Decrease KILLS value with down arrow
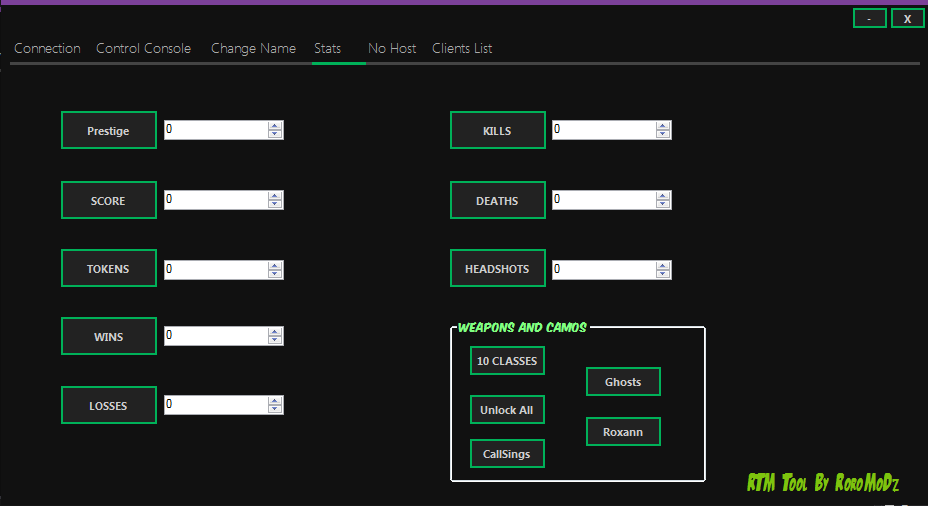 [x=663, y=134]
